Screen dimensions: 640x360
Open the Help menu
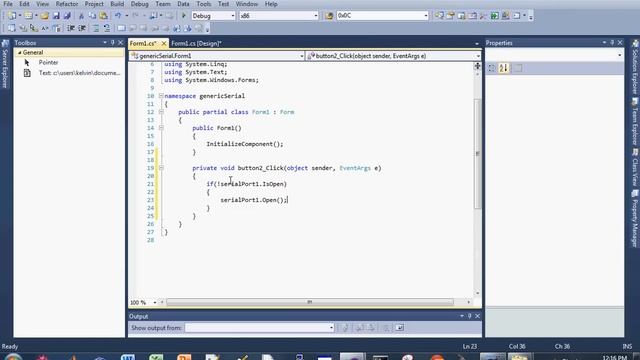[x=271, y=4]
